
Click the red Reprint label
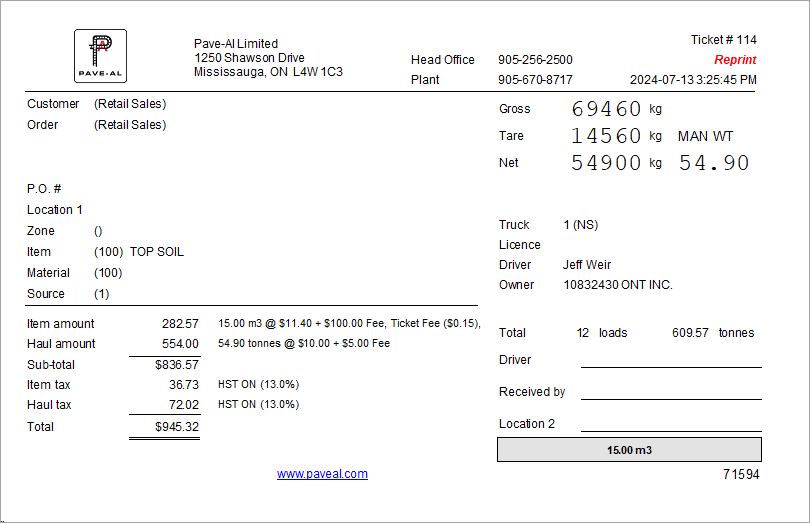coord(735,60)
